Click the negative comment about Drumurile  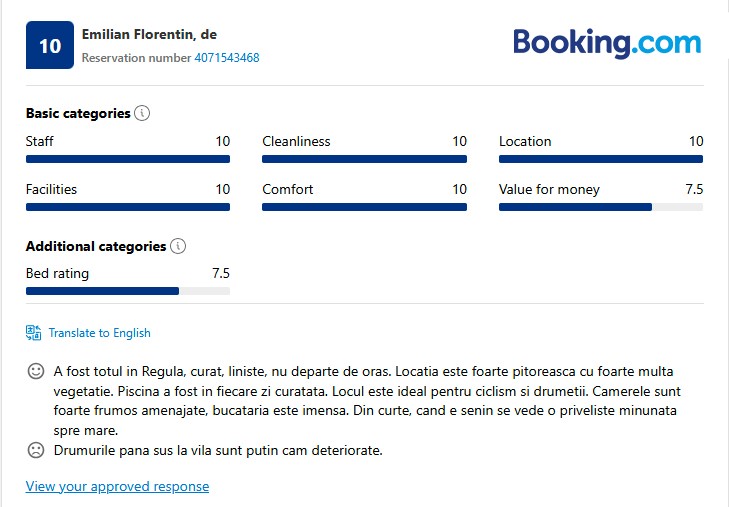point(218,451)
